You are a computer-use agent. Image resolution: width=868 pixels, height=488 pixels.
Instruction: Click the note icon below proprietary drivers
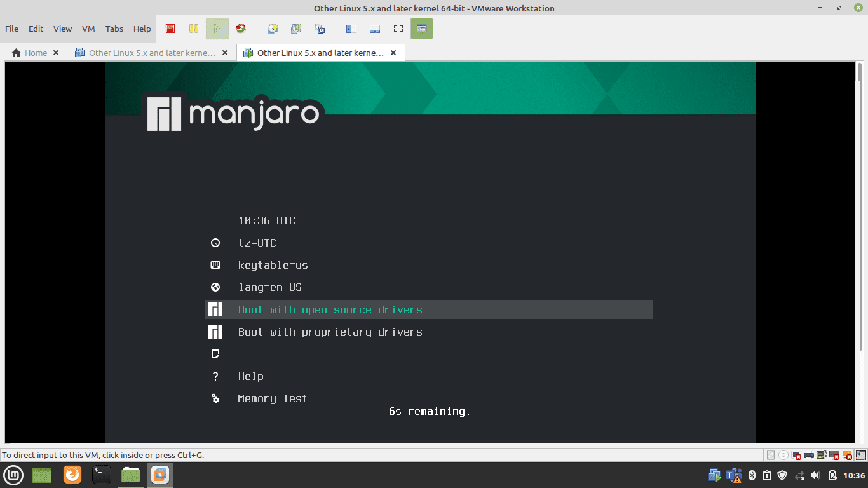point(215,354)
